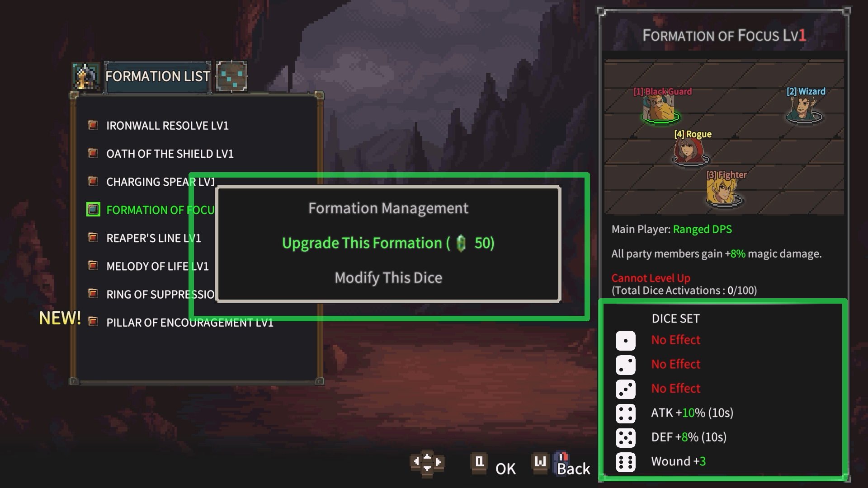
Task: Select the Wizard character portrait
Action: click(x=804, y=110)
